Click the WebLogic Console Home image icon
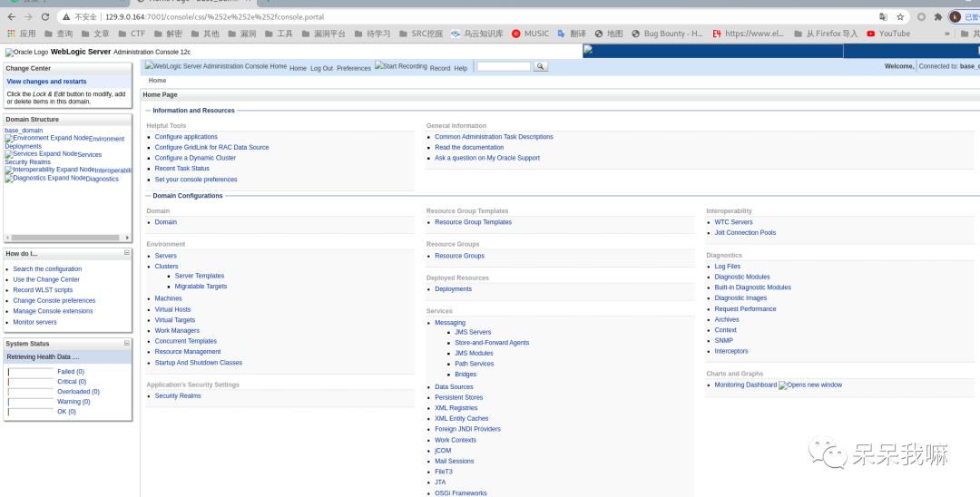This screenshot has width=980, height=497. [216, 65]
